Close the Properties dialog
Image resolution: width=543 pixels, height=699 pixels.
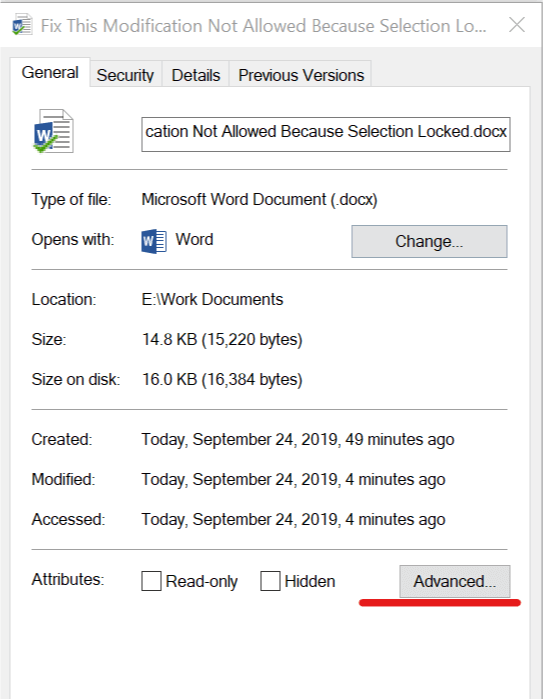517,25
